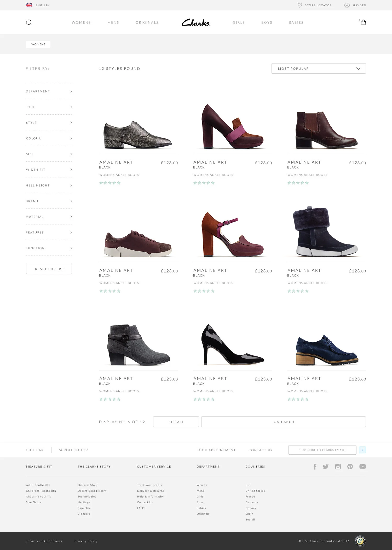Open the black patent stiletto thumbnail
392x550 pixels.
pyautogui.click(x=233, y=344)
